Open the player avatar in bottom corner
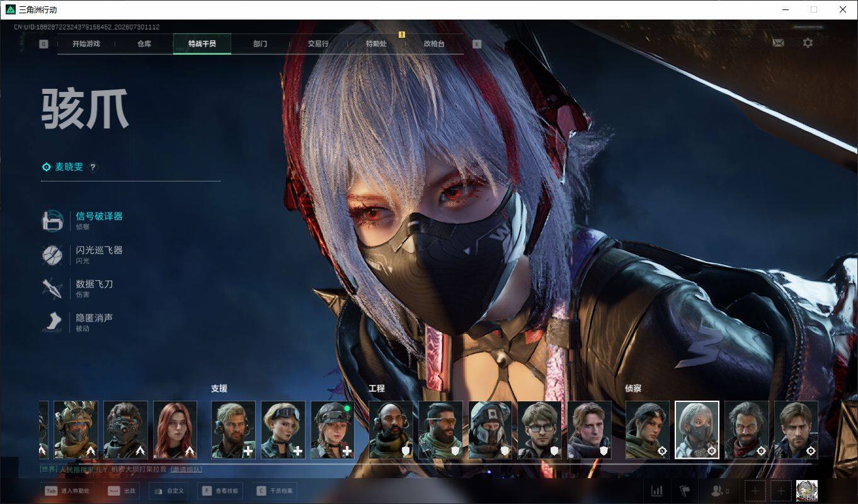 point(807,491)
